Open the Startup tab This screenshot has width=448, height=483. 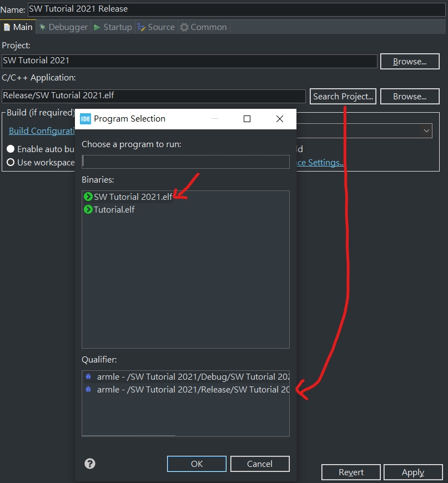pos(113,27)
